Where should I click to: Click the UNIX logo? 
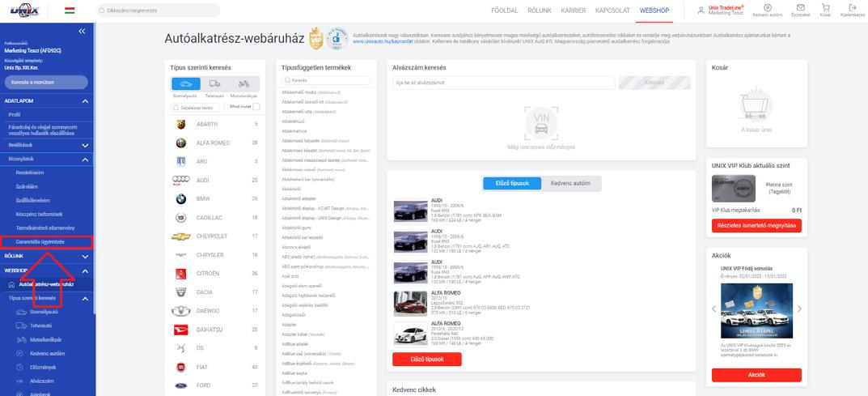point(25,11)
